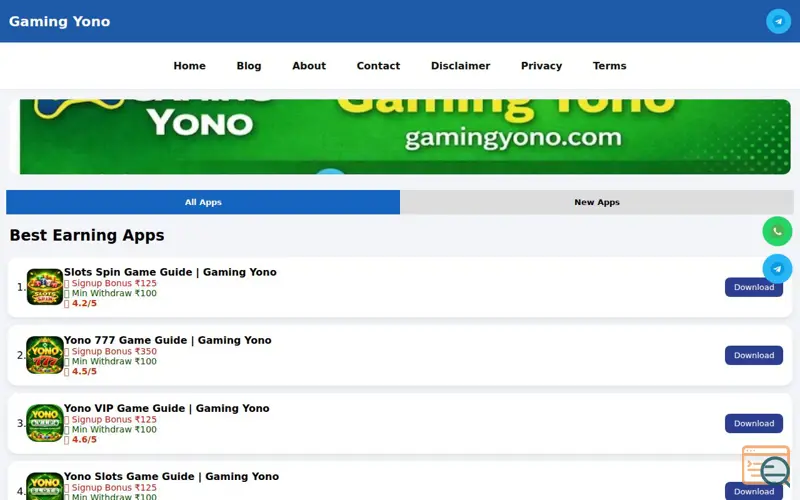Image resolution: width=800 pixels, height=500 pixels.
Task: Open the orange browser search widget icon
Action: 766,466
